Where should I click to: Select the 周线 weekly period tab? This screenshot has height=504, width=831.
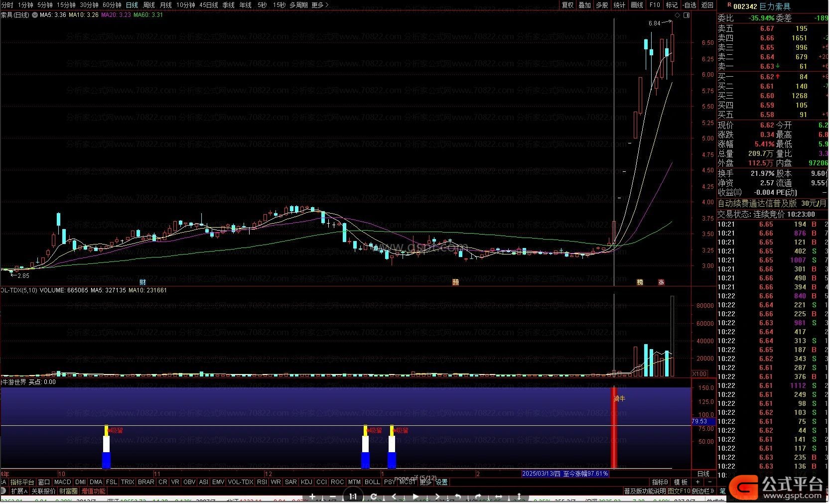149,5
